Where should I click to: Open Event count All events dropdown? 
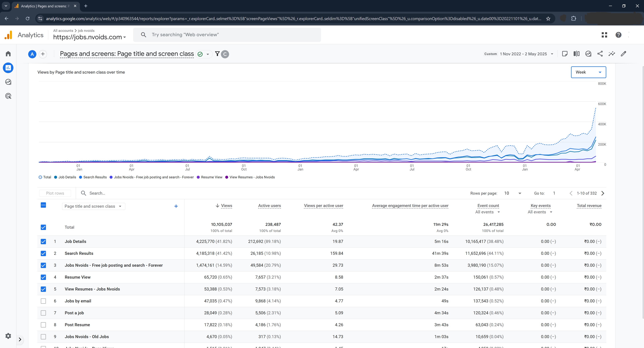(487, 212)
